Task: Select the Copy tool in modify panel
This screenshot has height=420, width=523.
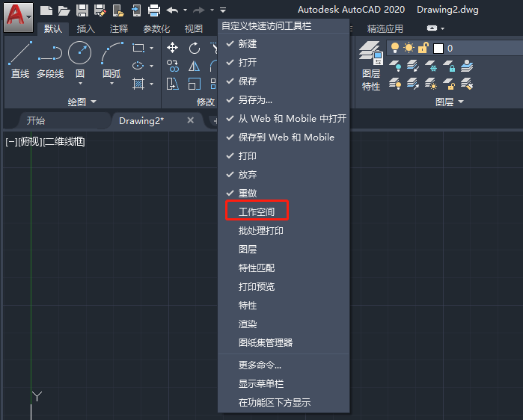Action: [172, 66]
